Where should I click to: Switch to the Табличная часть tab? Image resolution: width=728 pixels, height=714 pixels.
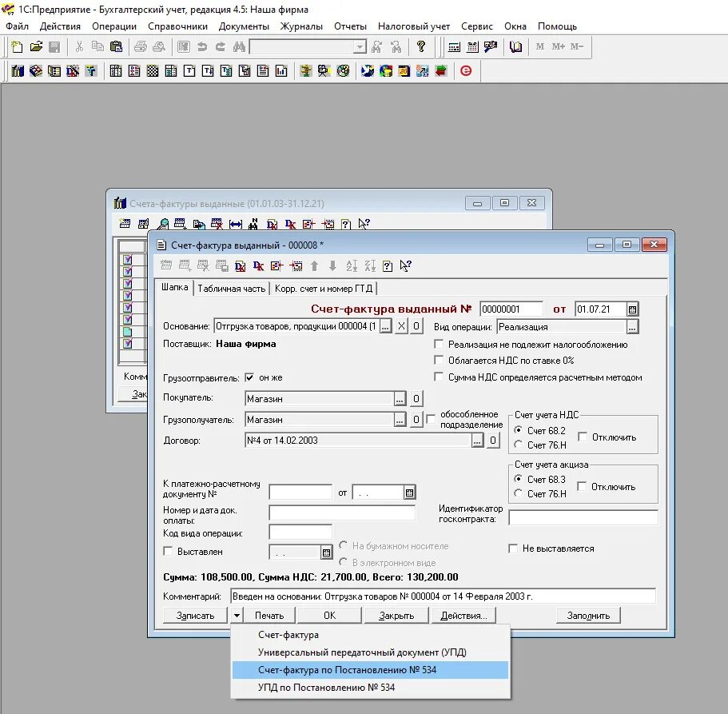click(231, 289)
